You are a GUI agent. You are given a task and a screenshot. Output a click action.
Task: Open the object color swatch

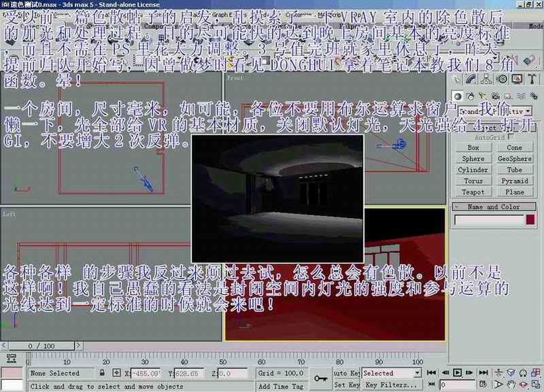(x=530, y=219)
